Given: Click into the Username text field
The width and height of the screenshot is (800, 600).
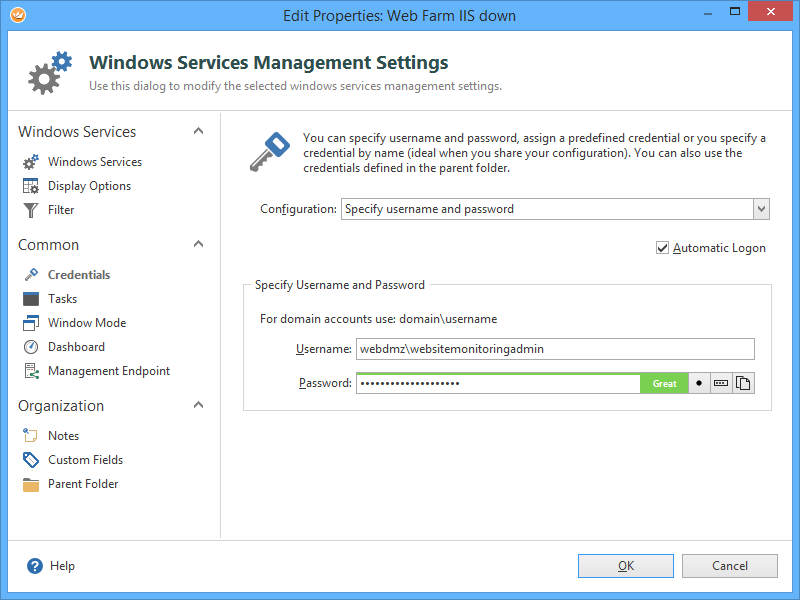Looking at the screenshot, I should click(x=555, y=349).
